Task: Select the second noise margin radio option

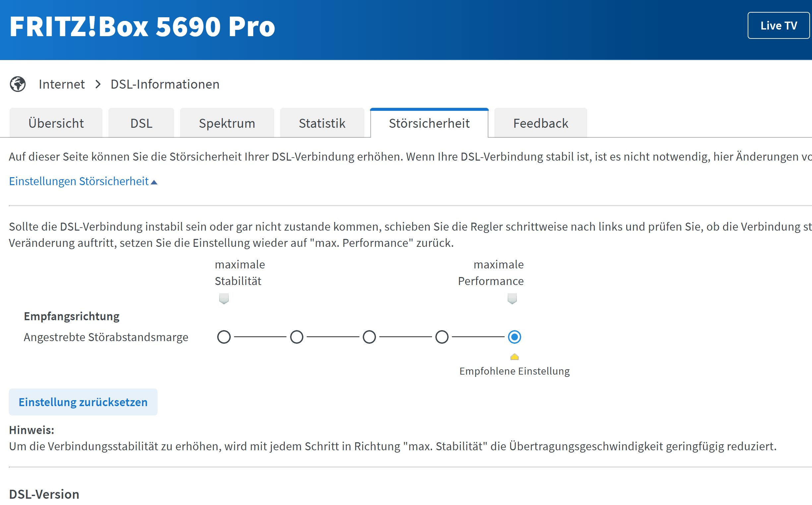Action: pos(296,337)
